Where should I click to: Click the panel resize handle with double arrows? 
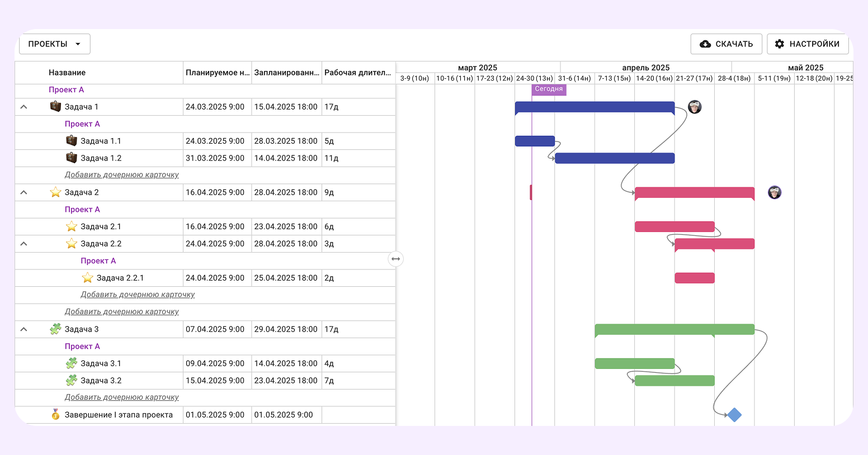[395, 259]
